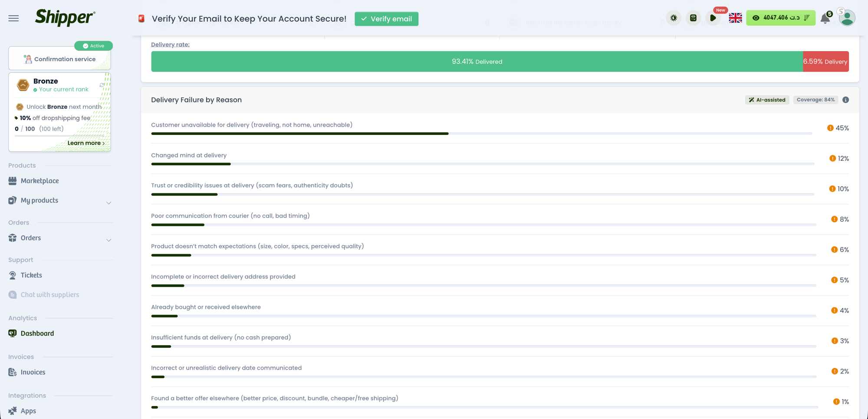
Task: Open the Invoices page
Action: pyautogui.click(x=33, y=372)
